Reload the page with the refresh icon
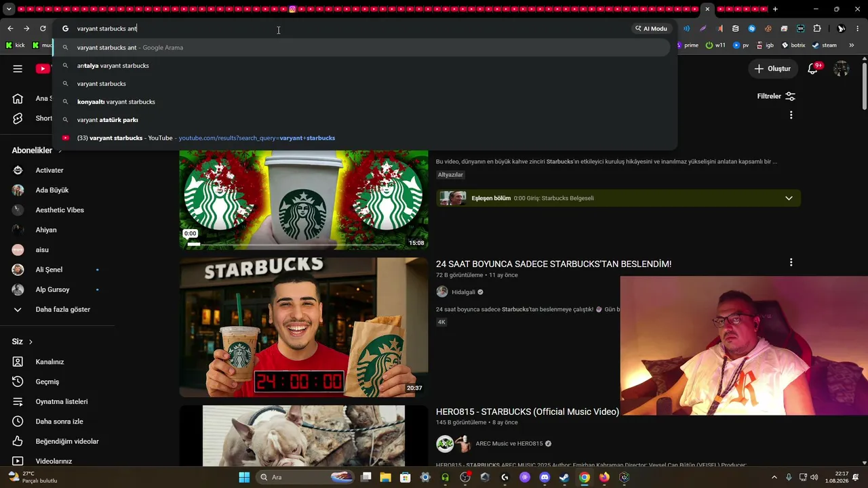 tap(43, 28)
